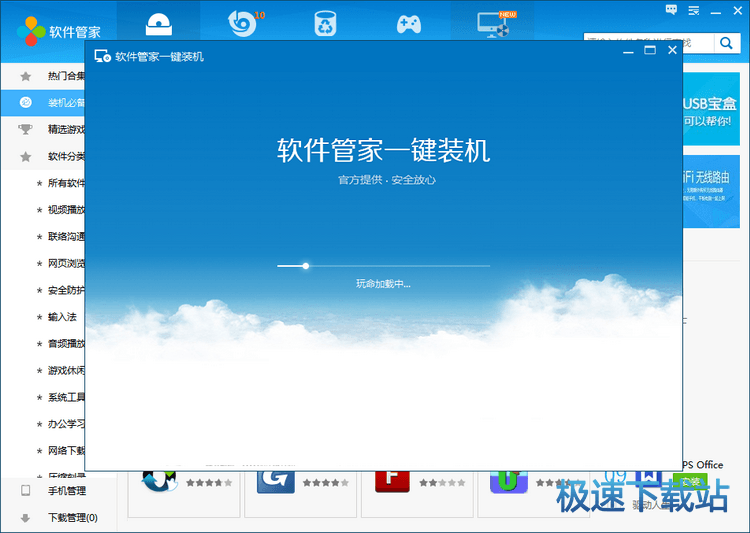Open the 所有软件 category

tap(66, 183)
